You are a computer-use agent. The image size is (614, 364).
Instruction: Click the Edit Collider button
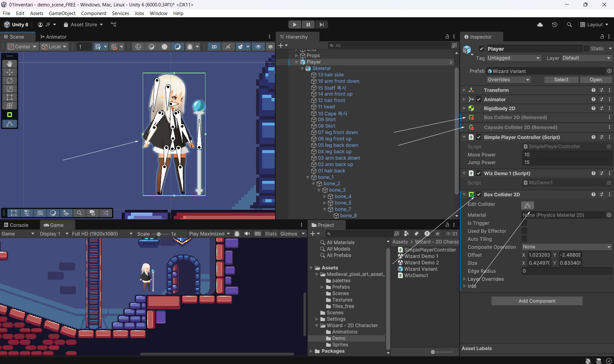click(x=527, y=205)
